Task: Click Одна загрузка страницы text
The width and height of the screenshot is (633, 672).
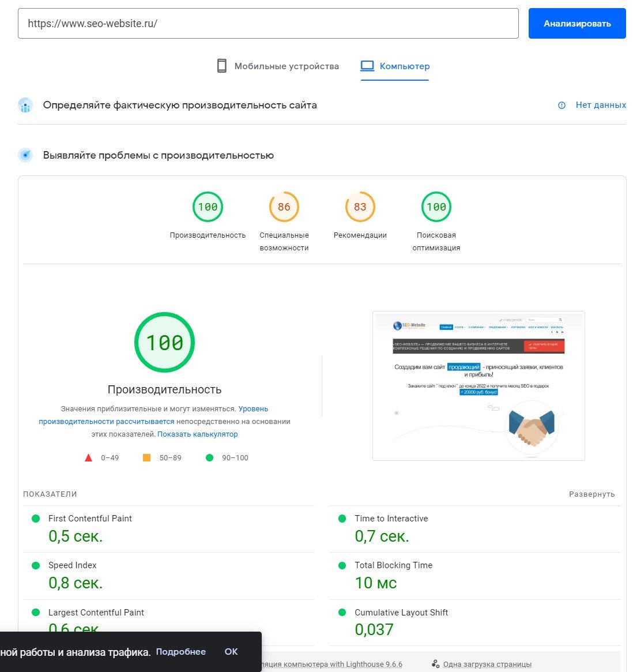Action: [487, 665]
